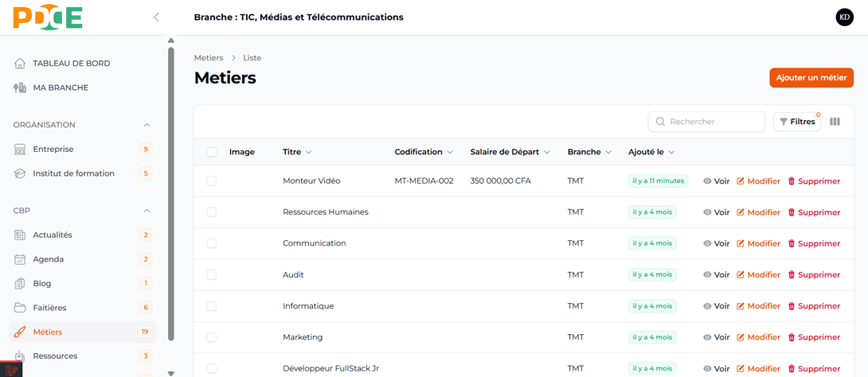Screen dimensions: 868x377
Task: Check the Marketing row checkbox
Action: [212, 337]
